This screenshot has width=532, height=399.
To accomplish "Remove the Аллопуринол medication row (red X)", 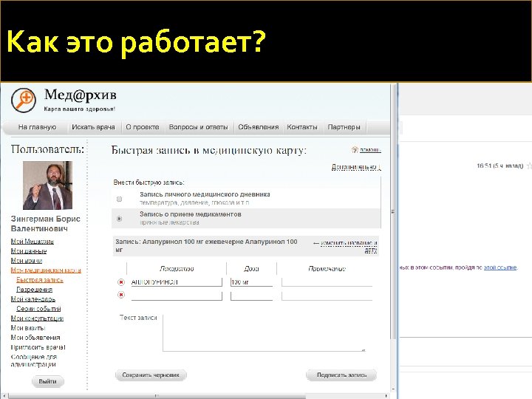I will click(x=120, y=282).
